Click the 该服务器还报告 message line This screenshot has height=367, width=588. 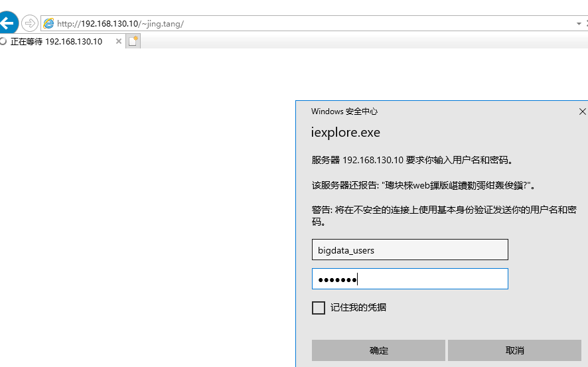pyautogui.click(x=423, y=185)
